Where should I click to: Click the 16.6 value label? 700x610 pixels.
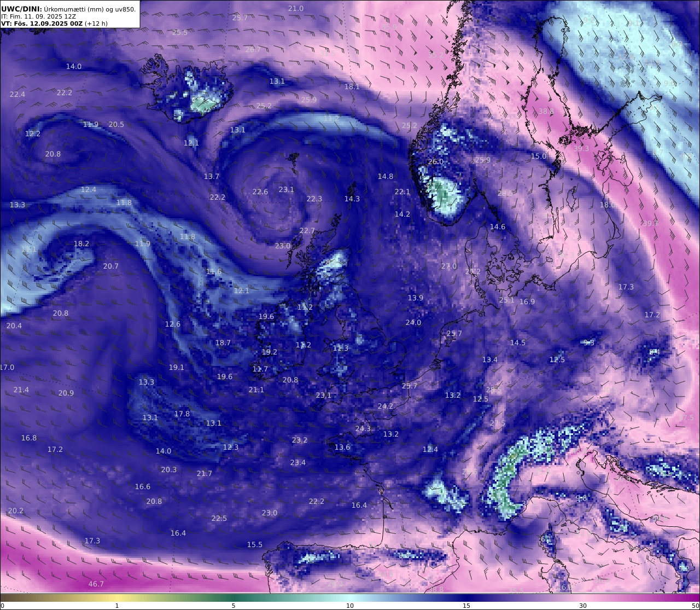(143, 486)
